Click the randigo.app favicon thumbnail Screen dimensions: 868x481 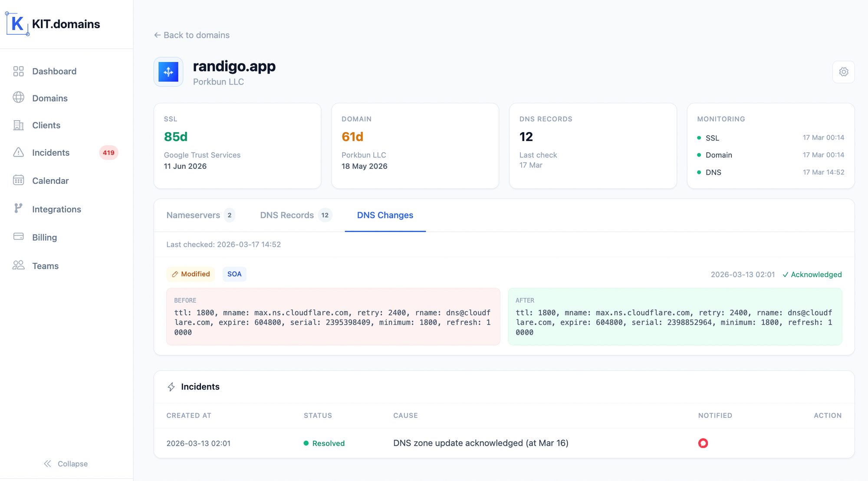(168, 72)
